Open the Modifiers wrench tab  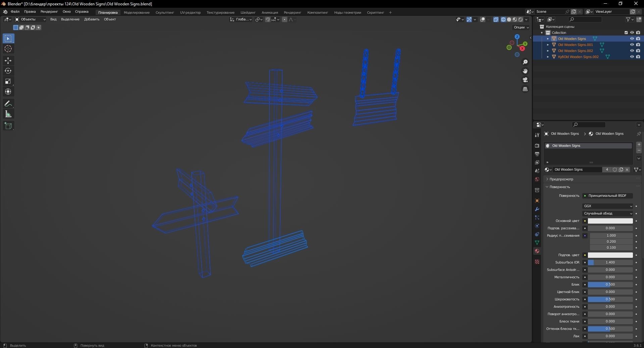pyautogui.click(x=537, y=209)
